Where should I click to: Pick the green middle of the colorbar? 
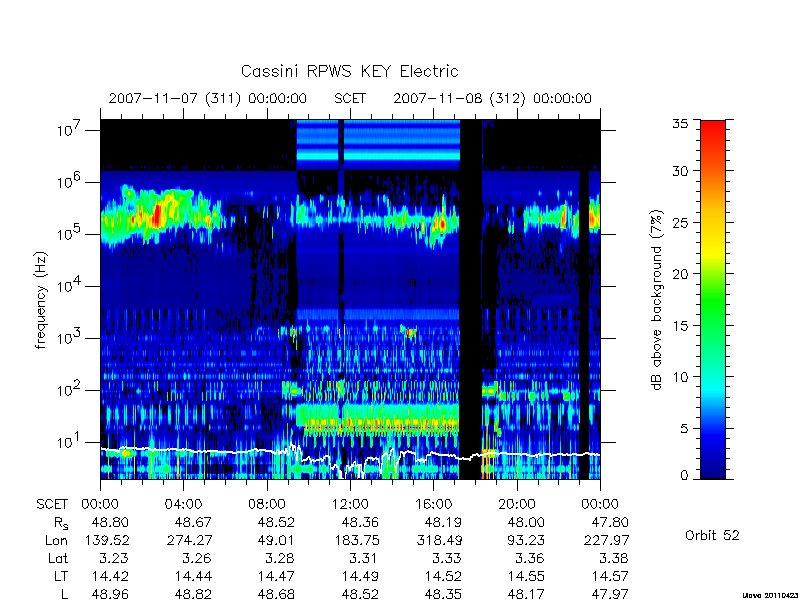(713, 300)
